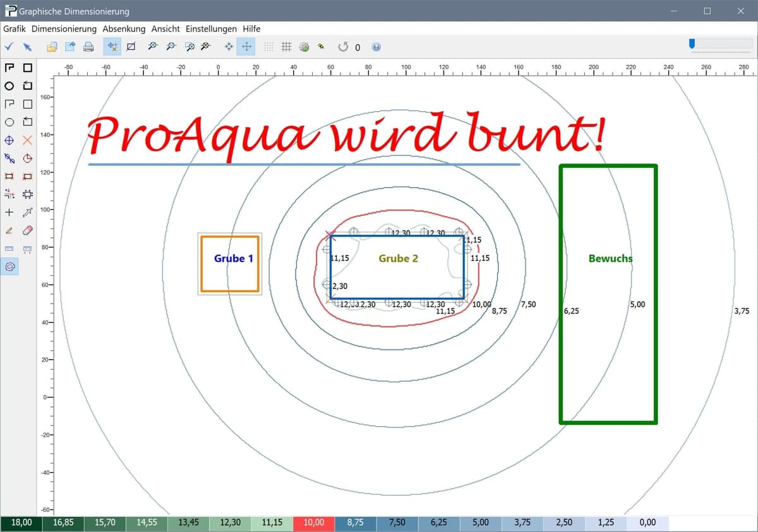Select the arrow pointer tool
758x532 pixels.
[27, 47]
